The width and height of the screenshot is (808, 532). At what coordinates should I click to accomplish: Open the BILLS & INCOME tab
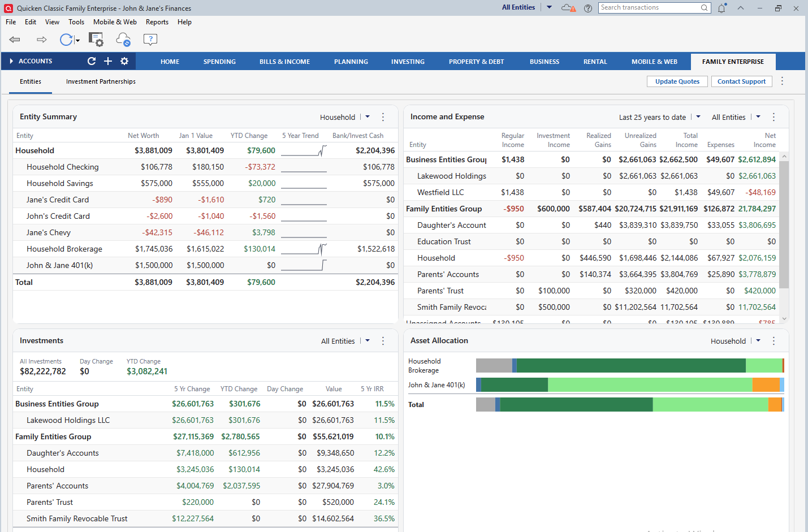284,62
